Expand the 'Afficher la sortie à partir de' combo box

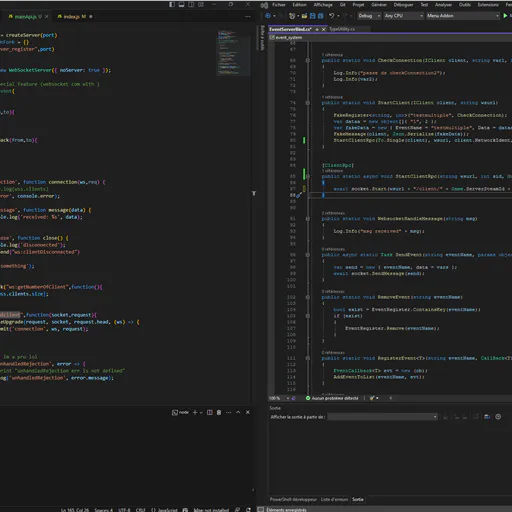pos(383,417)
